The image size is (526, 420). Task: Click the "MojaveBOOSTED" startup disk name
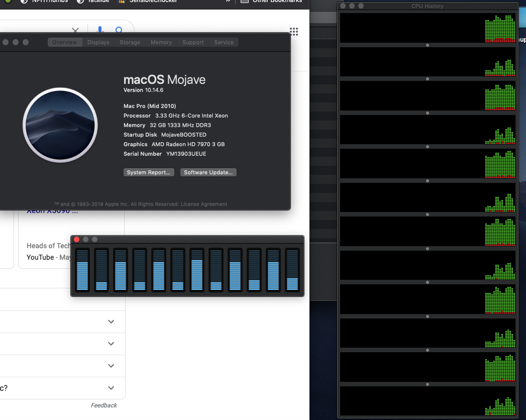tap(184, 135)
